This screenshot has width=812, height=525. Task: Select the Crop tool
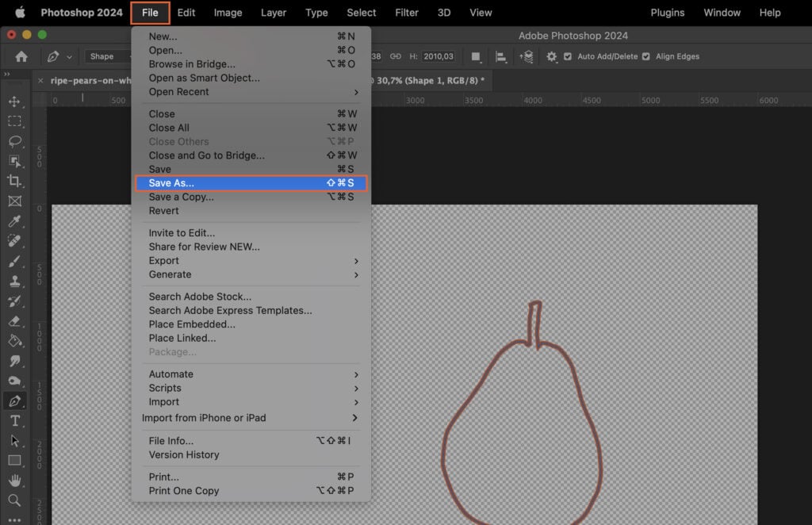click(14, 181)
